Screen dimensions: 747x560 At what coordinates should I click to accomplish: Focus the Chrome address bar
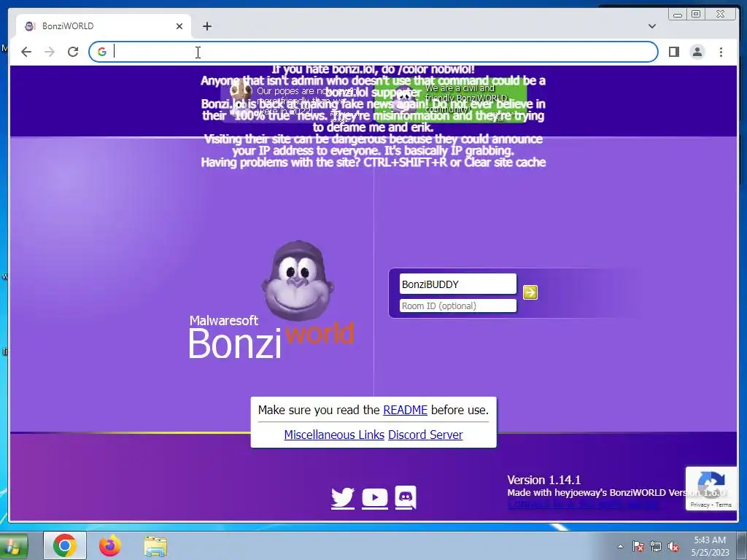373,52
